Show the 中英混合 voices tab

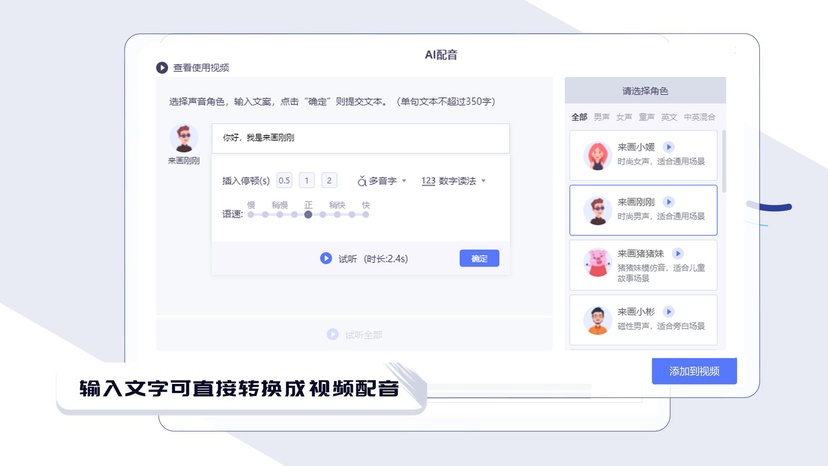coord(699,117)
